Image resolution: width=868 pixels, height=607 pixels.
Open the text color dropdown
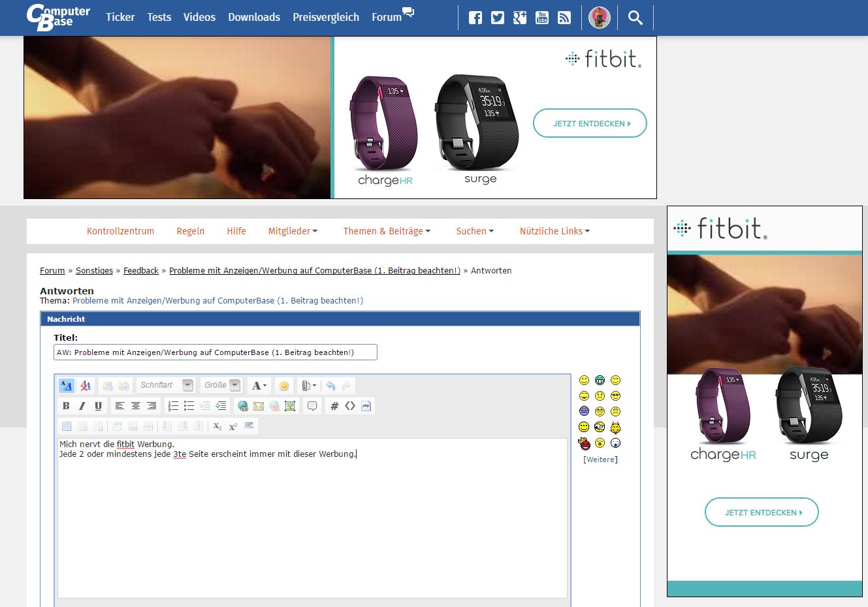click(259, 386)
